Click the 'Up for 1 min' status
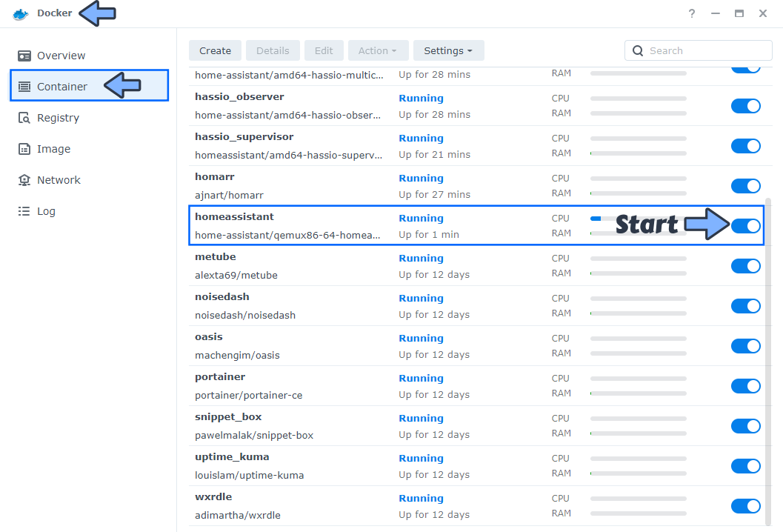 429,234
